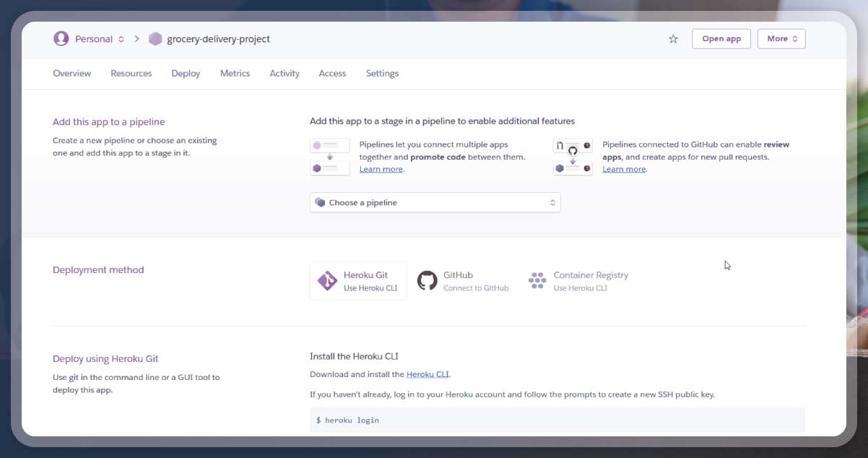Click the 'Add this app to a pipeline' heading
Screen dimensions: 868x458
tap(109, 122)
